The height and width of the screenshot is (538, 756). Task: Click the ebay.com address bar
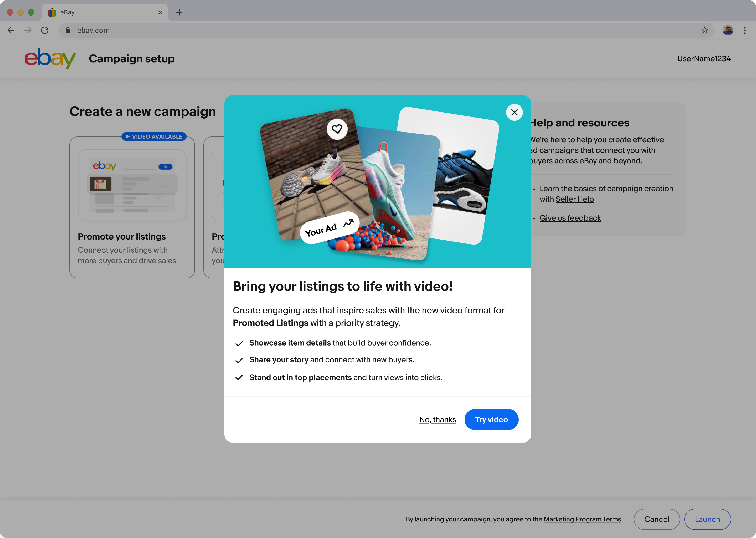386,30
